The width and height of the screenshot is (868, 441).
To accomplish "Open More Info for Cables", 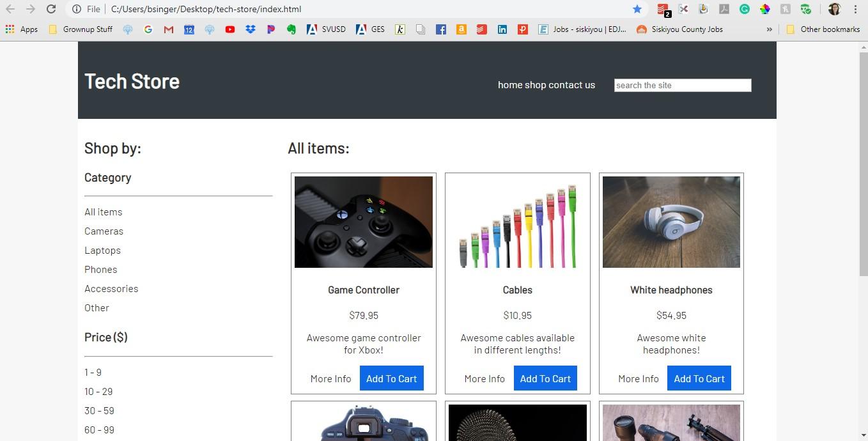I will [484, 378].
